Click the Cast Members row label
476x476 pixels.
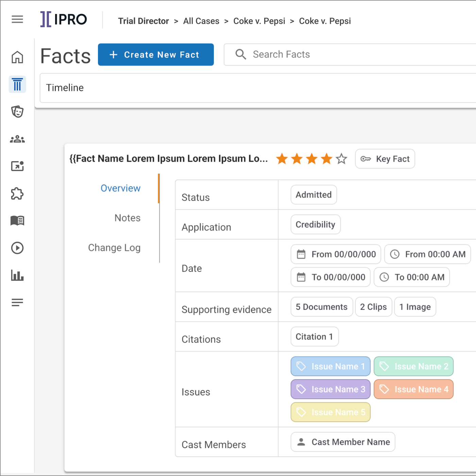point(214,445)
